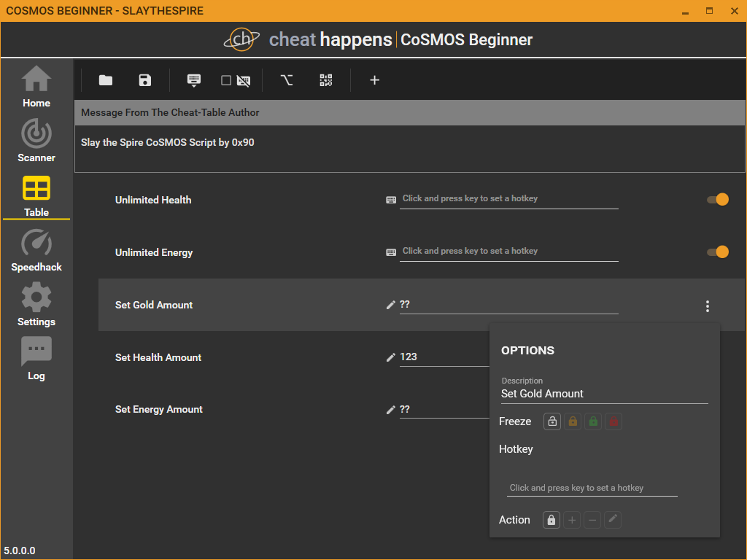Select the green lock Freeze option
The image size is (747, 560).
click(593, 421)
